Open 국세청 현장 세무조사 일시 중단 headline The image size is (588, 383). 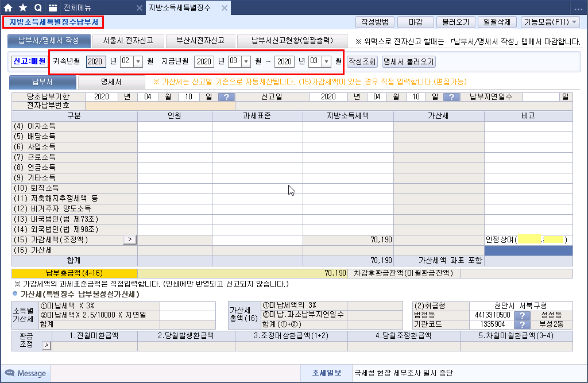[x=404, y=373]
